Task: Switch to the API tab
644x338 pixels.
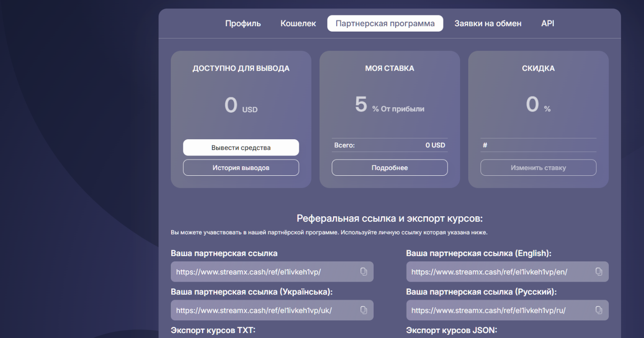Action: coord(547,23)
